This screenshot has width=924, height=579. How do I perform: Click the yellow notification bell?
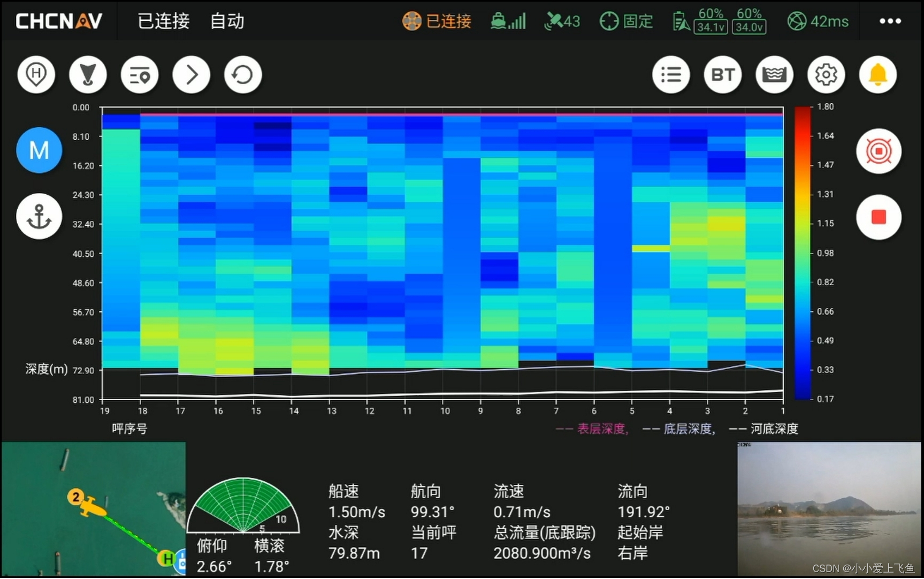pyautogui.click(x=877, y=75)
